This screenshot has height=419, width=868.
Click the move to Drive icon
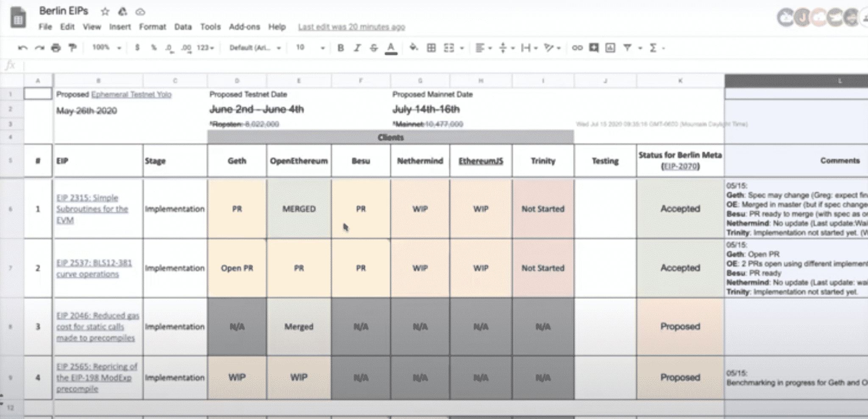point(122,11)
